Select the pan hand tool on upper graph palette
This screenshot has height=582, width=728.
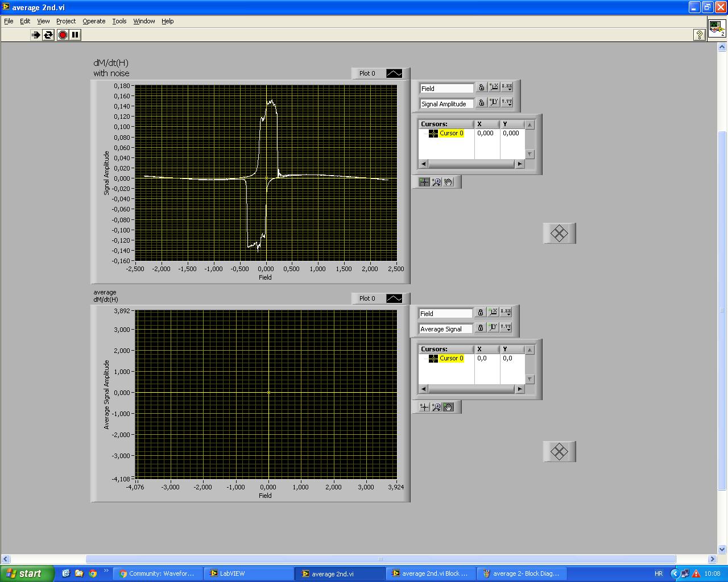click(x=449, y=182)
